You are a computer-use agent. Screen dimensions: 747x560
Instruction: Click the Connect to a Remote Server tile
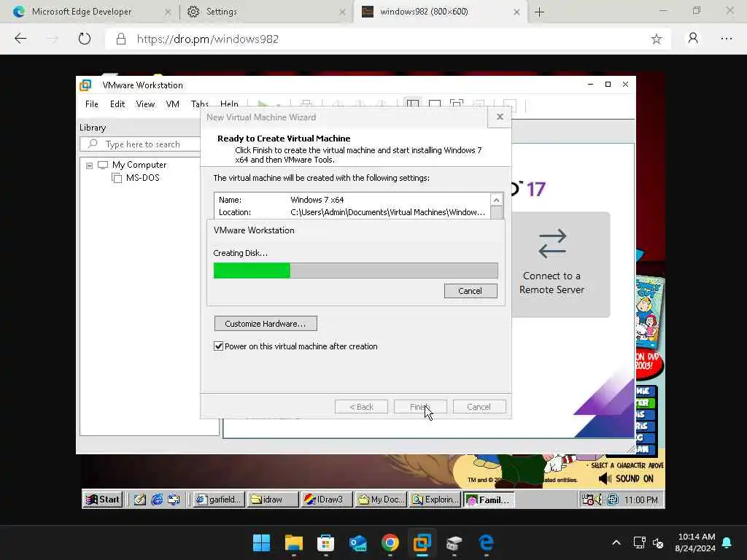(560, 265)
